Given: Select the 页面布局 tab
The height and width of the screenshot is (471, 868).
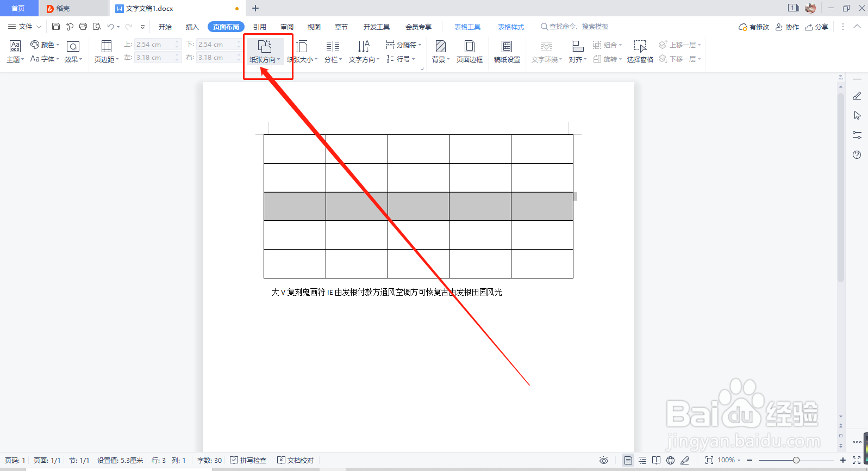Looking at the screenshot, I should point(226,27).
